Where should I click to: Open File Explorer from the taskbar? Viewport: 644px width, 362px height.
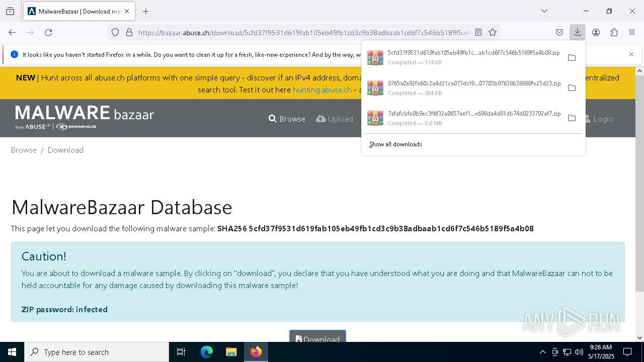(231, 352)
